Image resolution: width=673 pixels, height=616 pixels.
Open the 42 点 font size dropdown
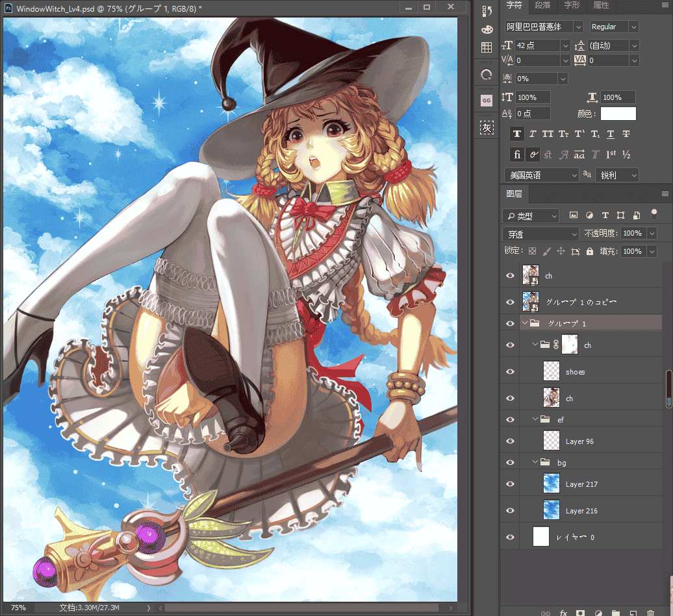565,45
